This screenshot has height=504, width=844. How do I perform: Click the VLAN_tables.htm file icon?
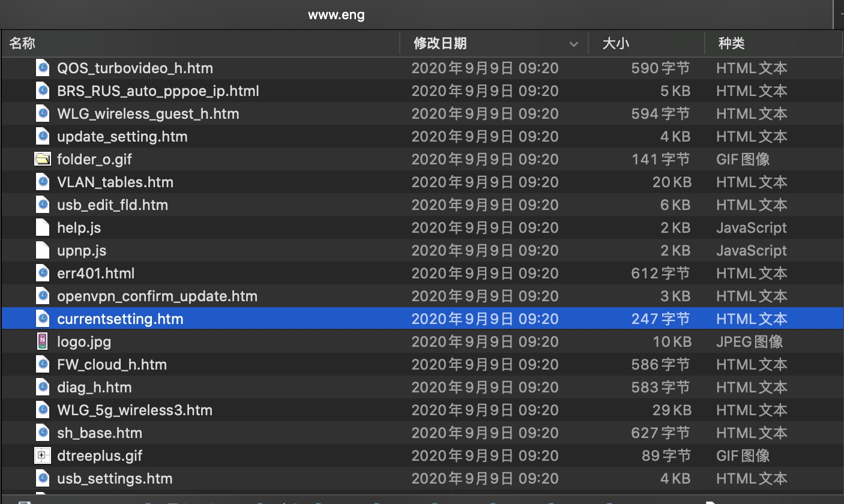(x=42, y=182)
